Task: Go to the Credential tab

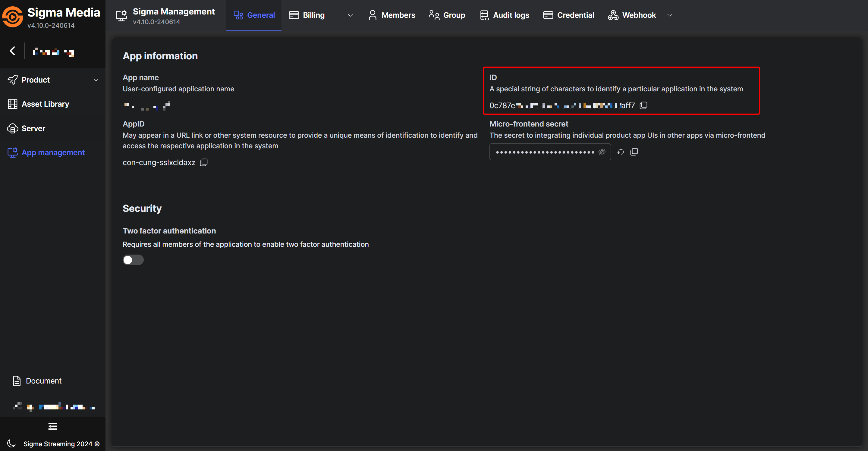Action: tap(568, 15)
